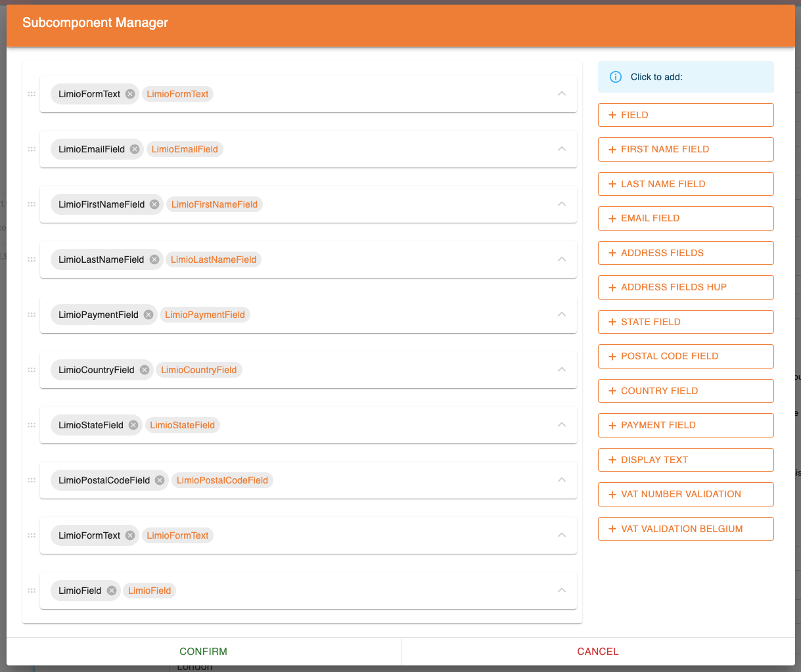Click the x icon on the LimioField chip
801x672 pixels.
pos(112,591)
